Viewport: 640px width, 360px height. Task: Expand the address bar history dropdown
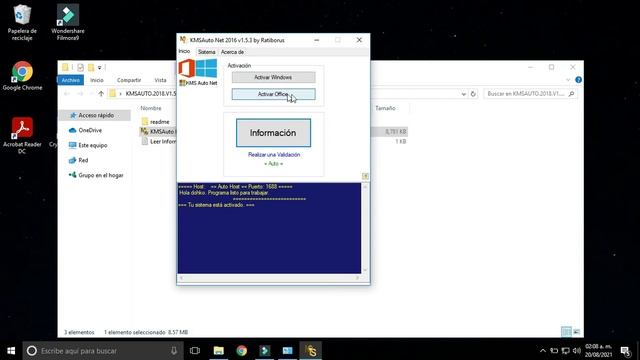(463, 94)
